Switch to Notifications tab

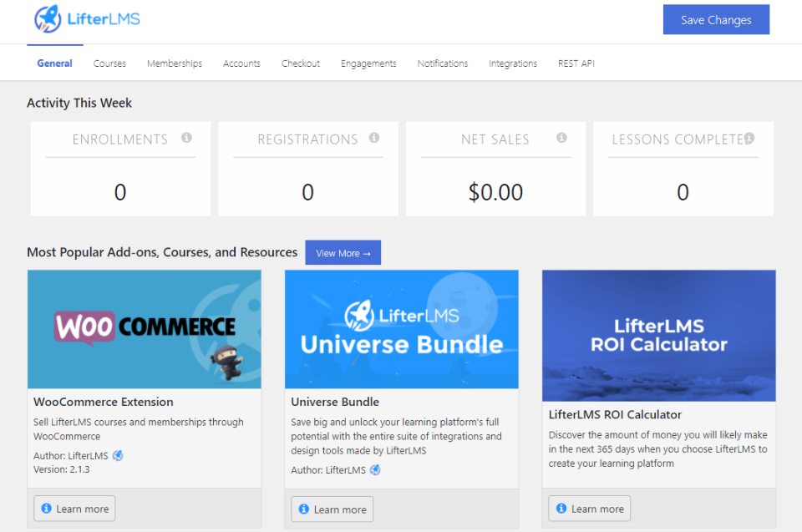443,63
